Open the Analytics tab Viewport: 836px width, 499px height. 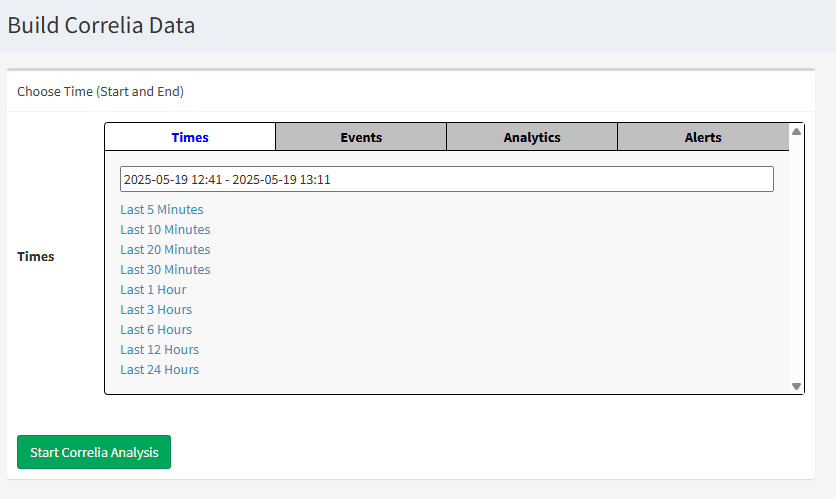point(532,137)
